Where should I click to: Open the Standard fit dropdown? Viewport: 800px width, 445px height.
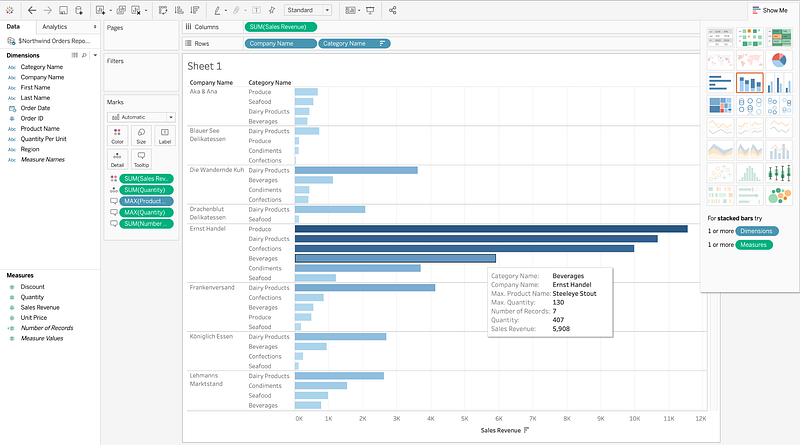pyautogui.click(x=307, y=10)
